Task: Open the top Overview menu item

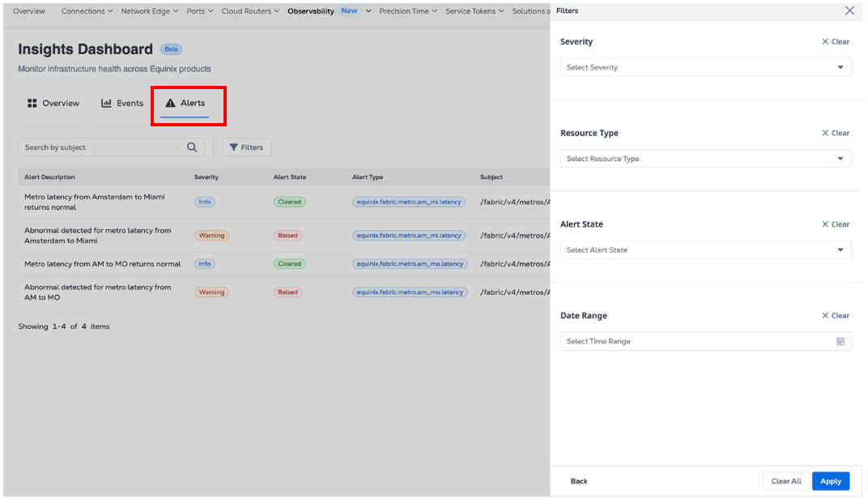Action: (x=29, y=11)
